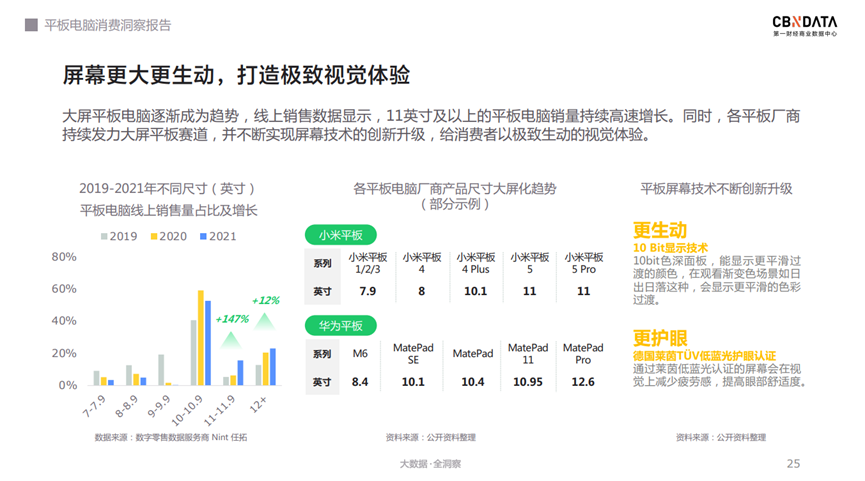Click the 各平板电脑厂商产品尺寸大屏化趋势 title
The height and width of the screenshot is (481, 865).
point(455,189)
